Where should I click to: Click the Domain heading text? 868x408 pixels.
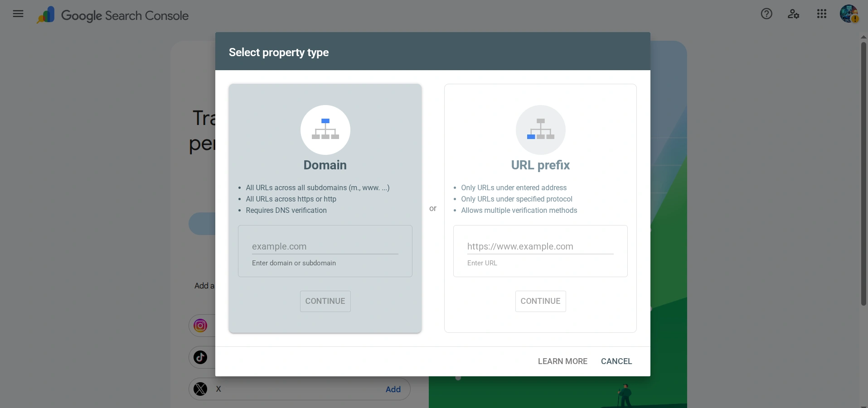(x=325, y=165)
